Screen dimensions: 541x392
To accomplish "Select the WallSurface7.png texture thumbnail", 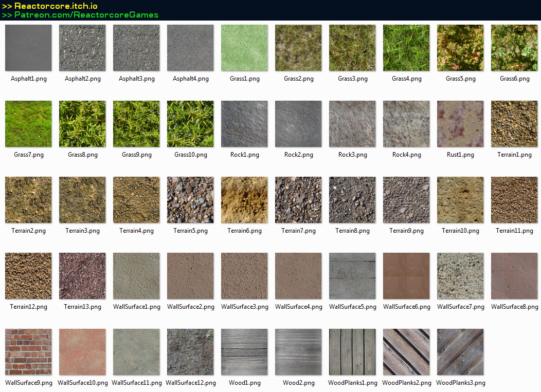I will click(x=460, y=276).
